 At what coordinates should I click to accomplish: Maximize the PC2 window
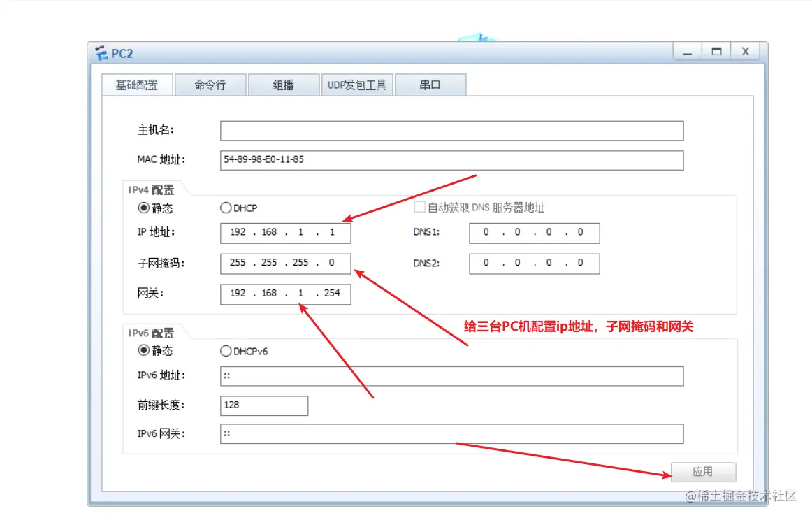(x=716, y=51)
